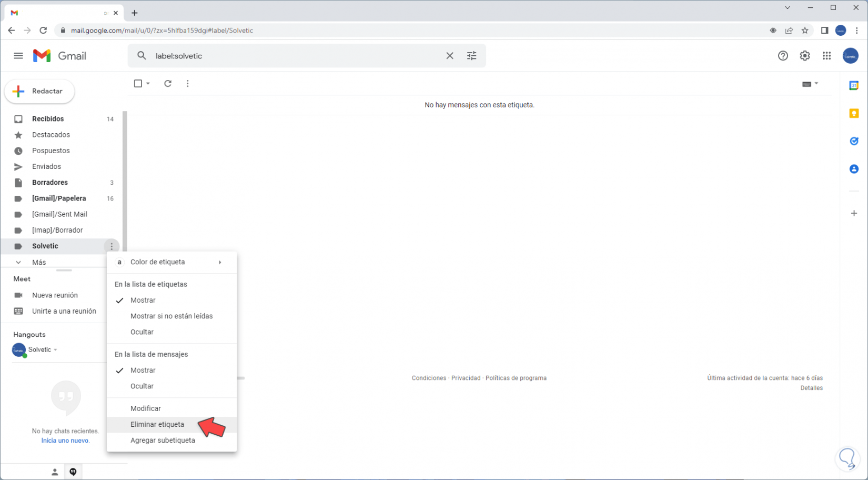Click the Solvetic label options three-dot icon
Image resolution: width=868 pixels, height=480 pixels.
(x=112, y=246)
